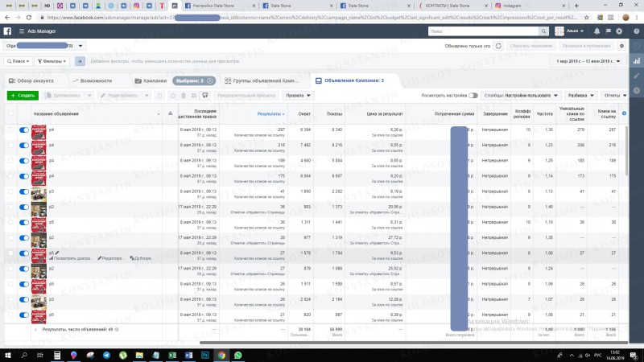The width and height of the screenshot is (644, 362).
Task: Toggle off the ad with 287 results
Action: [x=24, y=130]
